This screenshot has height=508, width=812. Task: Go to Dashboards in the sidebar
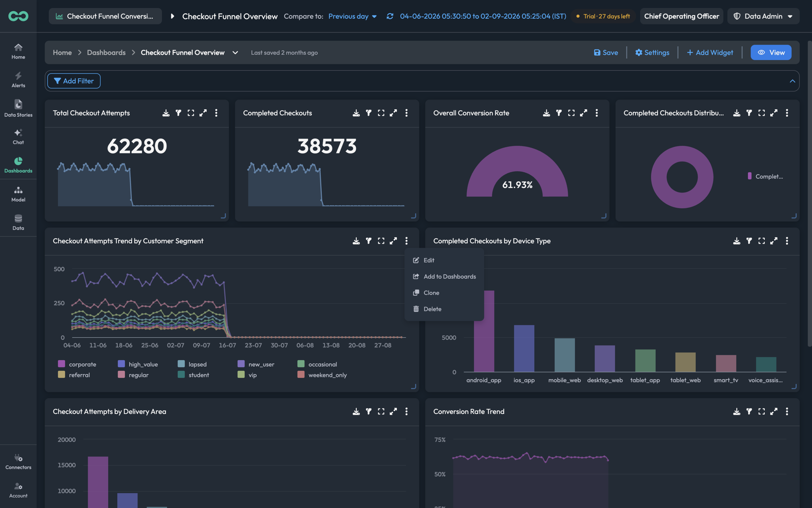[18, 165]
